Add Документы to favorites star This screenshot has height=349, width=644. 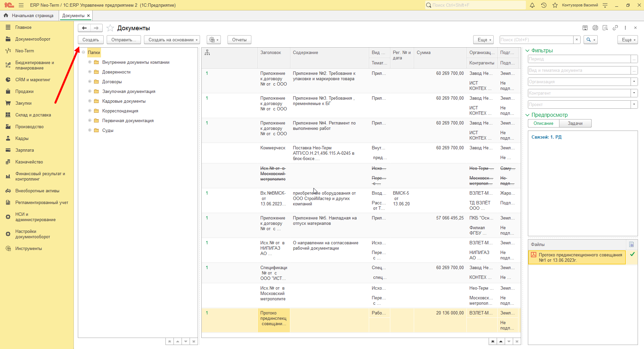[110, 28]
